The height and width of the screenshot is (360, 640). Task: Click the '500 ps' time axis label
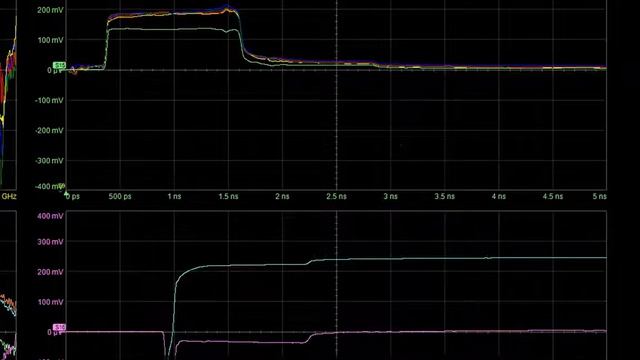point(120,196)
